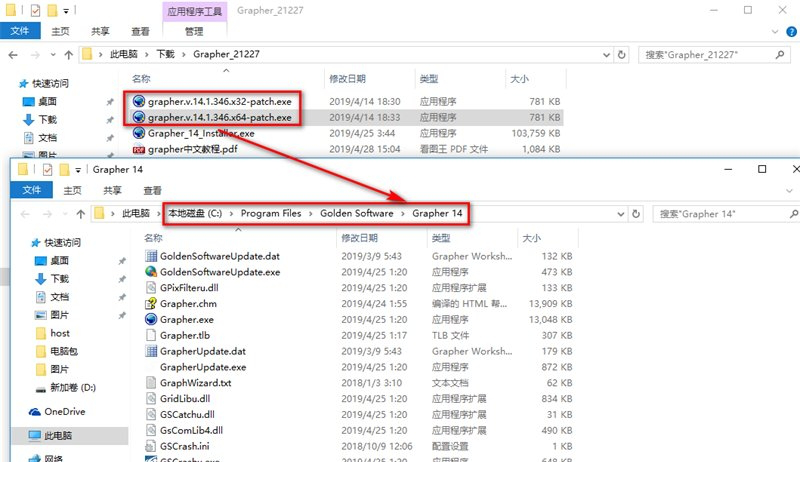Select grapher.v.14.1.346.x32-patch.exe file icon
Image resolution: width=800 pixels, height=480 pixels.
pyautogui.click(x=138, y=101)
